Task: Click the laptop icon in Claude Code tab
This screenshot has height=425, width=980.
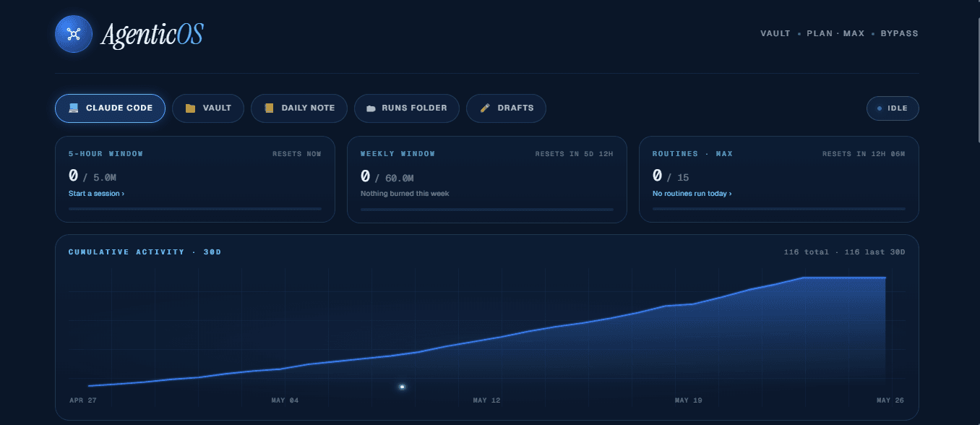Action: [73, 108]
